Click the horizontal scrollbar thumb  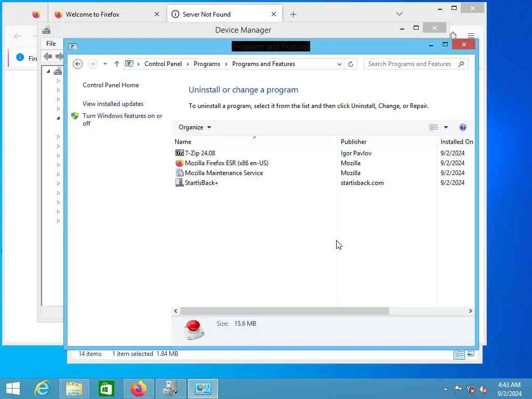(285, 311)
